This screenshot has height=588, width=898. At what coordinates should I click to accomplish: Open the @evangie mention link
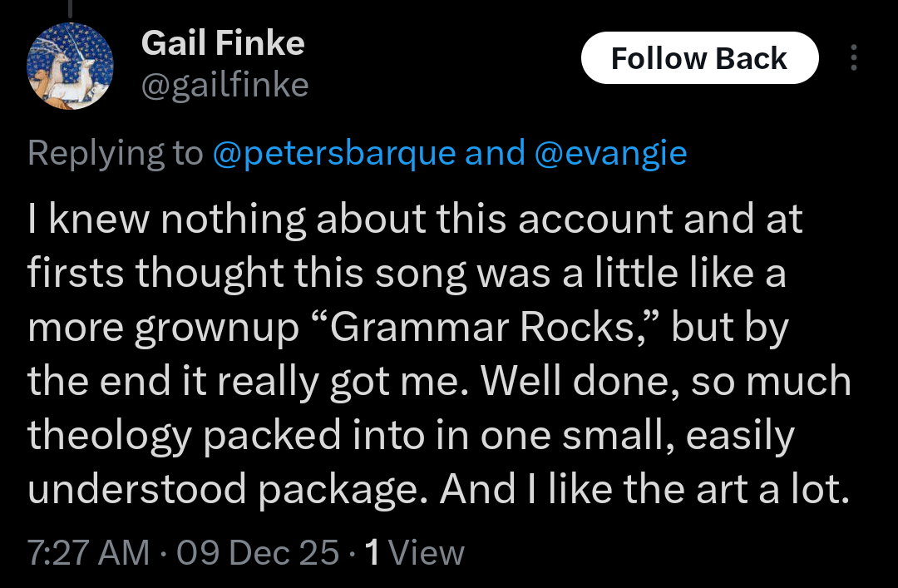click(610, 153)
